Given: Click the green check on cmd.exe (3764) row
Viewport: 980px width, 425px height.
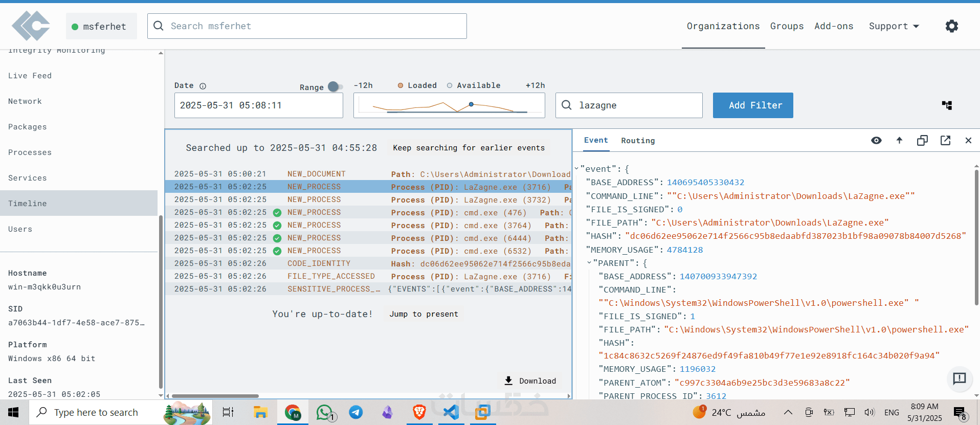Looking at the screenshot, I should click(277, 226).
